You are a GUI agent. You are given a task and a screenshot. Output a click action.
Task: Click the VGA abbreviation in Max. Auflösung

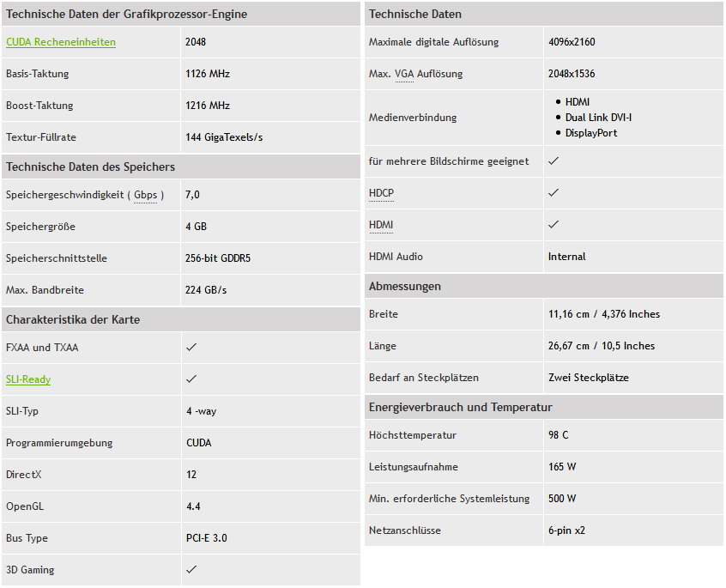(405, 74)
